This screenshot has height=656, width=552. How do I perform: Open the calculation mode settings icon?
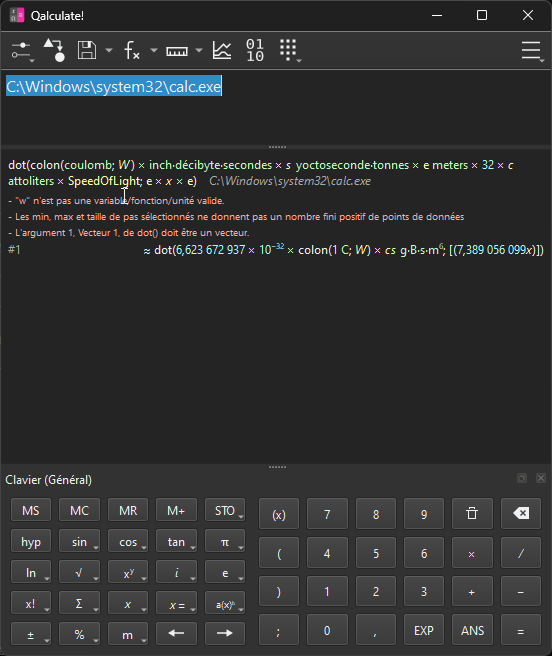coord(21,51)
